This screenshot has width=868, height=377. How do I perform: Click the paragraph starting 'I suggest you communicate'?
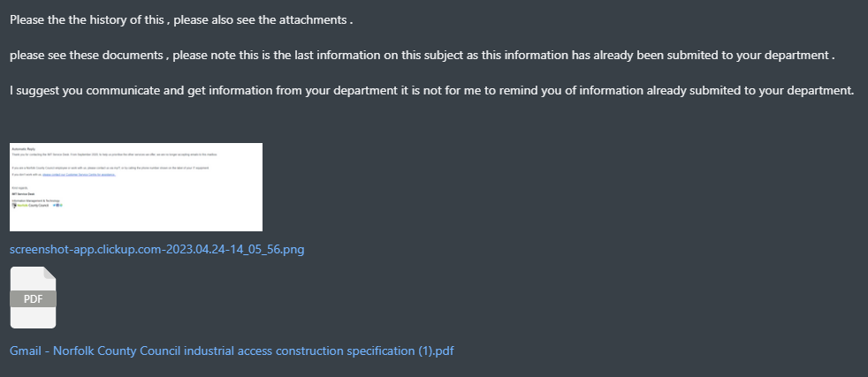[x=431, y=90]
